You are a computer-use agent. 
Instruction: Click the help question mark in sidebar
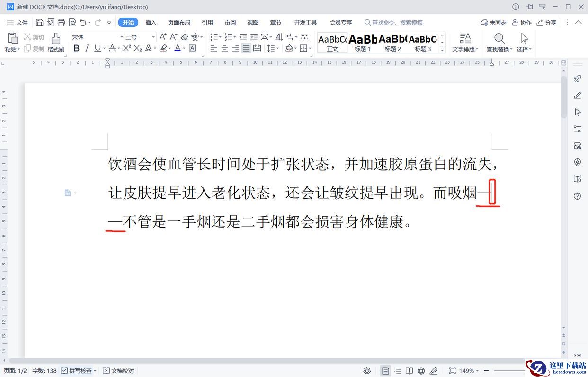pyautogui.click(x=577, y=196)
